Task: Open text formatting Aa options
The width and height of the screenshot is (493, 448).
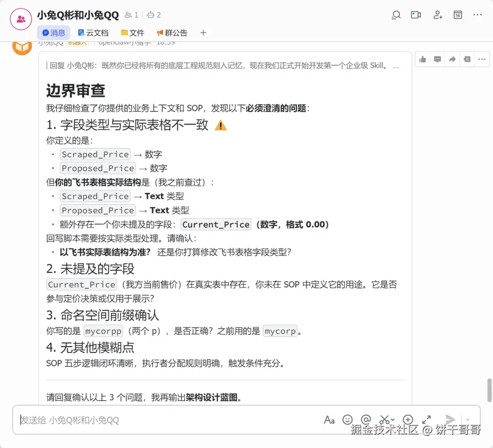Action: point(329,420)
